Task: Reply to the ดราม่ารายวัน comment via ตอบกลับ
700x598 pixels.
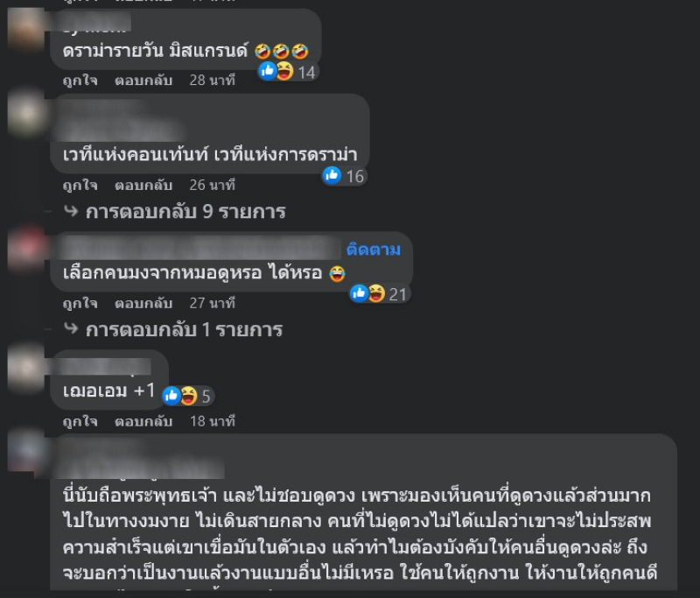Action: (143, 81)
